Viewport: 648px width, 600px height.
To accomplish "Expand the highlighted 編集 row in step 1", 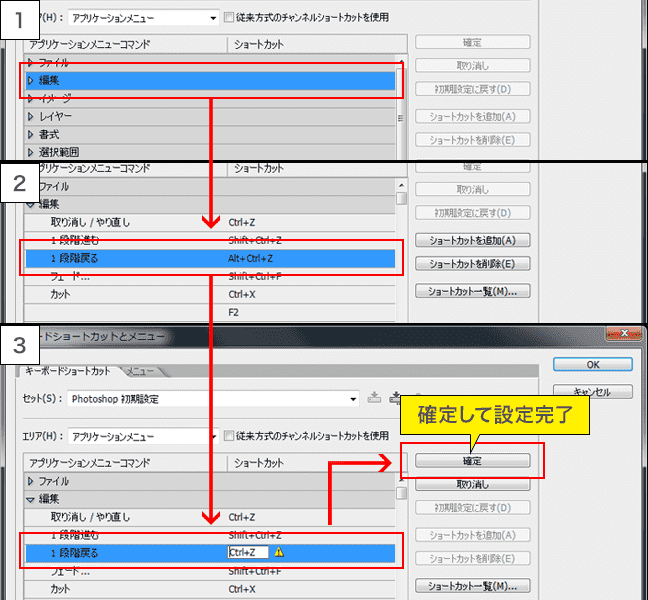I will pos(31,80).
